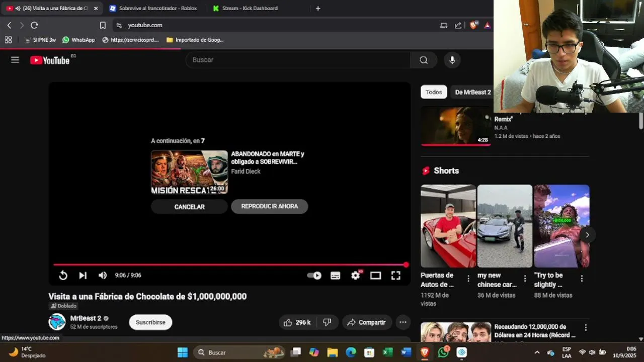Click the page scrollbar thumb
This screenshot has height=362, width=644.
coord(641,121)
